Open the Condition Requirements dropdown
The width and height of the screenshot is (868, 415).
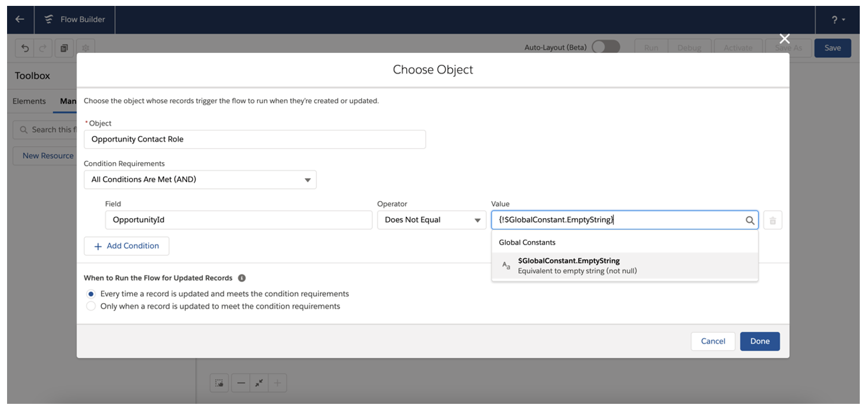click(x=200, y=180)
